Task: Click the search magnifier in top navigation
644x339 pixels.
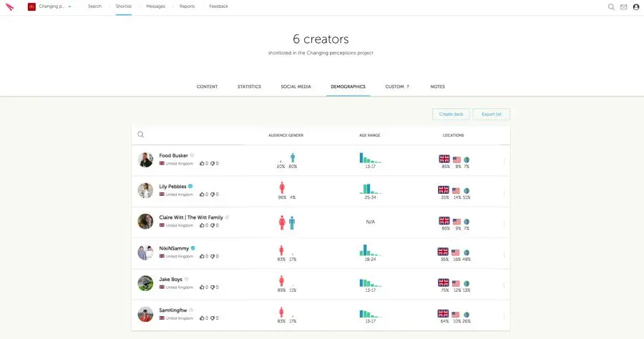Action: (611, 7)
